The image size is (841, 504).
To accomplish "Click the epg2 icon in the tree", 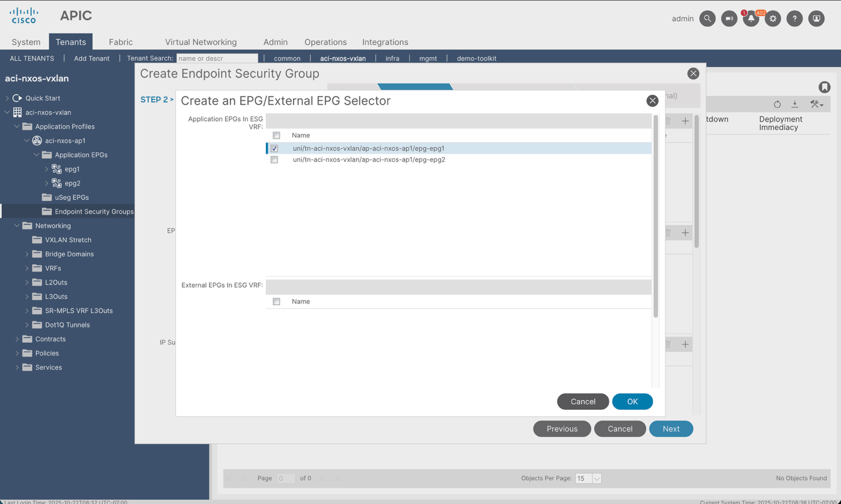I will point(56,183).
